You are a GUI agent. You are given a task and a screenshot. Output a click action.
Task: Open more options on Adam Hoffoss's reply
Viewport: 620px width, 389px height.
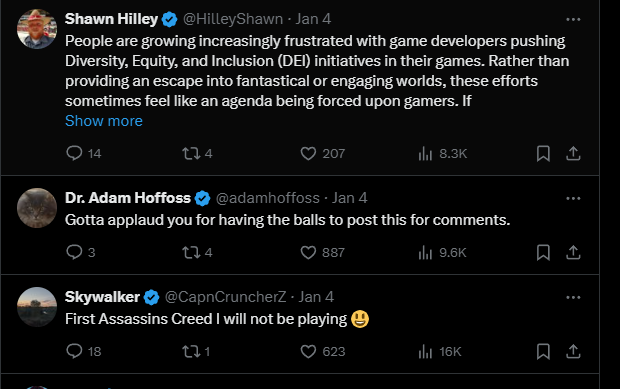pyautogui.click(x=573, y=198)
